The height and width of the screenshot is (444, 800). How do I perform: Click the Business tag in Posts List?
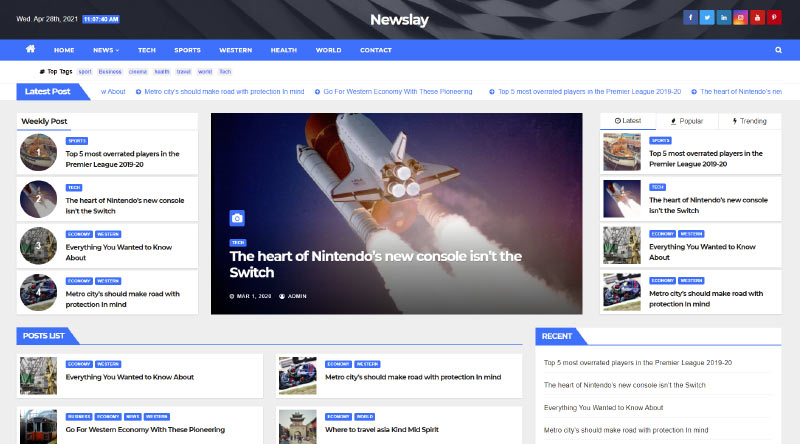pyautogui.click(x=79, y=416)
